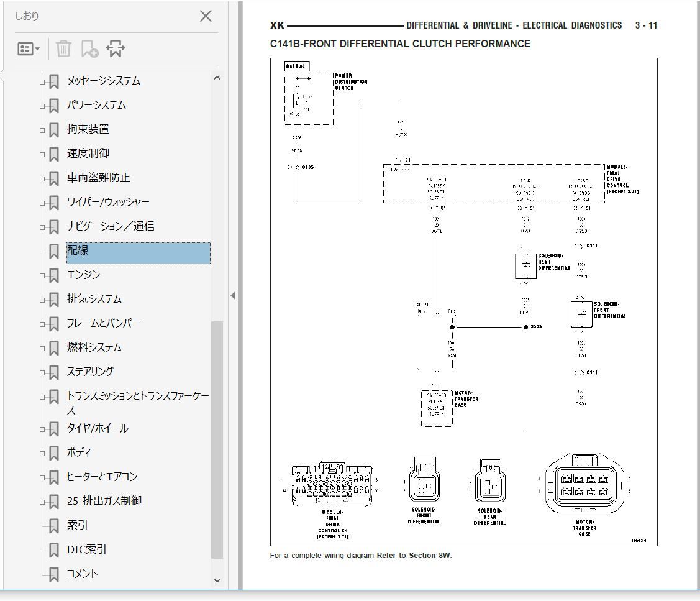Open the 25-排出ガス制御 bookmark
Image resolution: width=700 pixels, height=601 pixels.
(104, 500)
